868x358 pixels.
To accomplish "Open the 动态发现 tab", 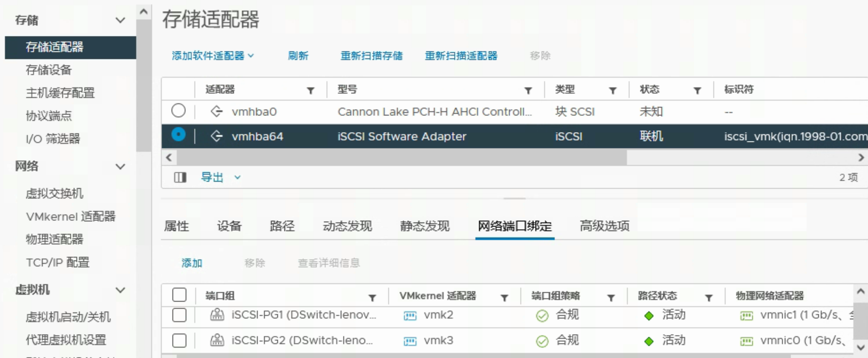I will point(347,226).
